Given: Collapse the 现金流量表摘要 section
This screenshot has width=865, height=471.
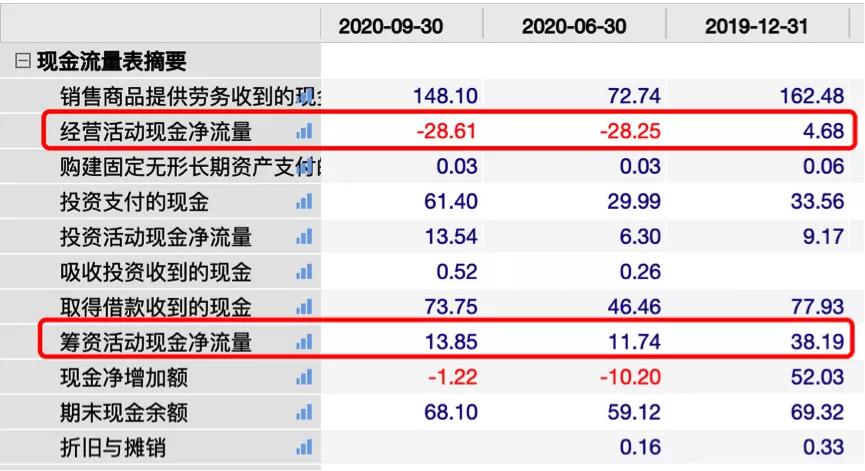Looking at the screenshot, I should coord(23,61).
